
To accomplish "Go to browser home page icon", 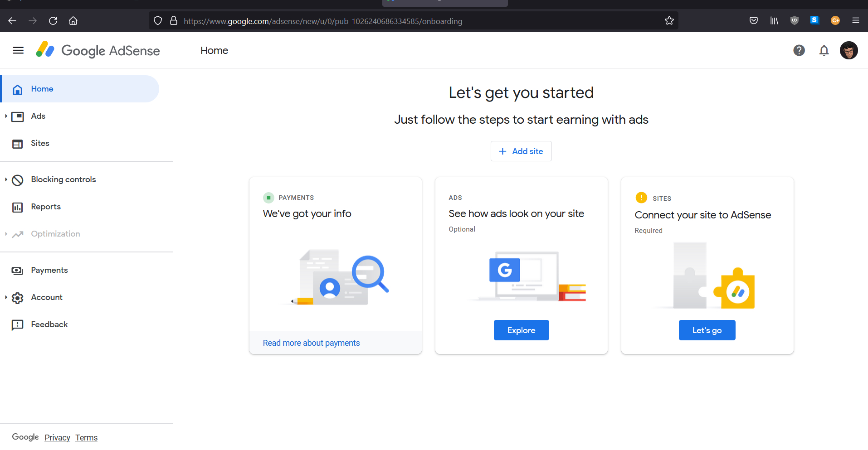I will 73,21.
